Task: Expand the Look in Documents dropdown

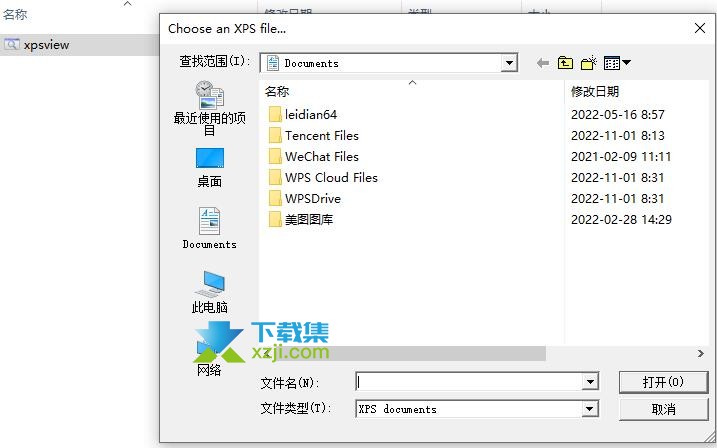Action: [x=508, y=63]
